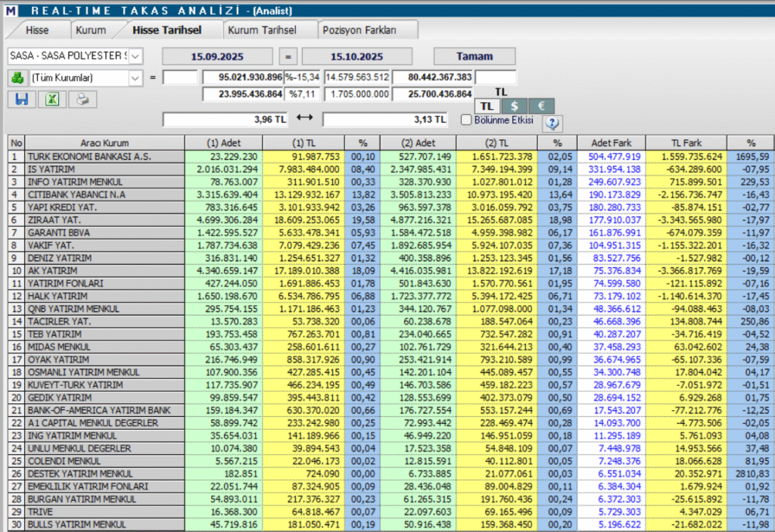Select the QNB YATIRIM MENKUL row

pos(391,309)
